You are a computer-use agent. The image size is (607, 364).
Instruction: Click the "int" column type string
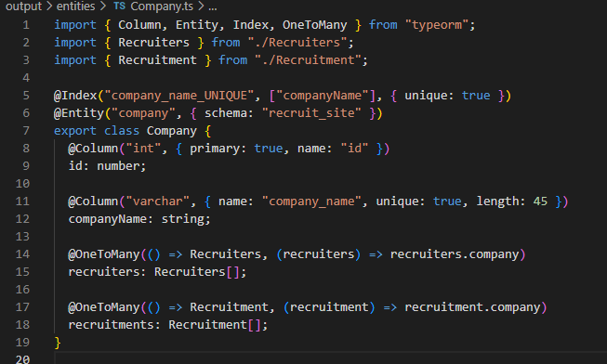[x=143, y=149]
